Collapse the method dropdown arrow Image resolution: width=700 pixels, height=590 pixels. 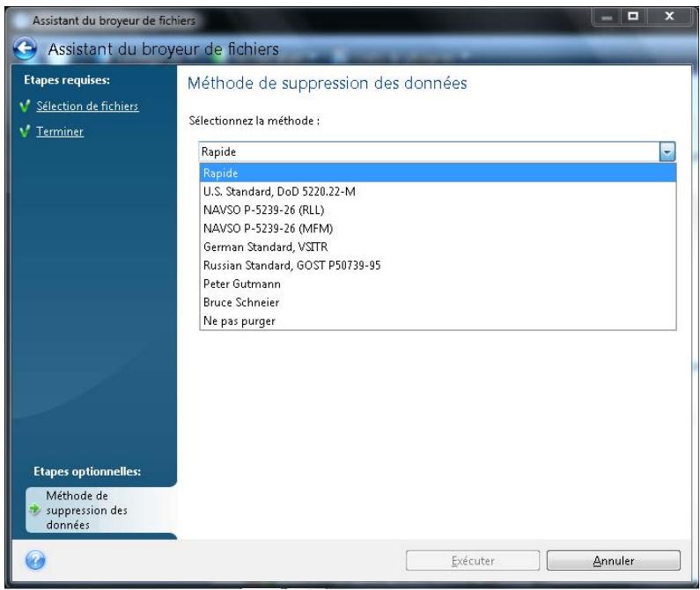667,151
